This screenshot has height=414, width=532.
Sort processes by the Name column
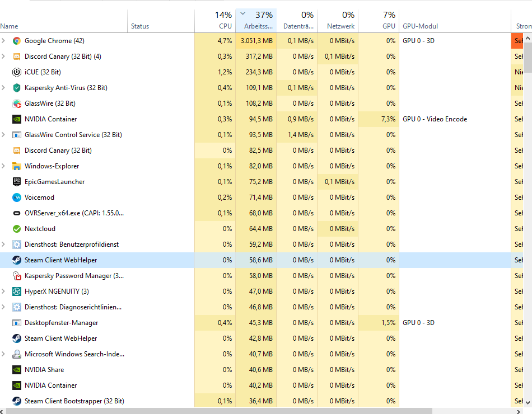coord(63,21)
